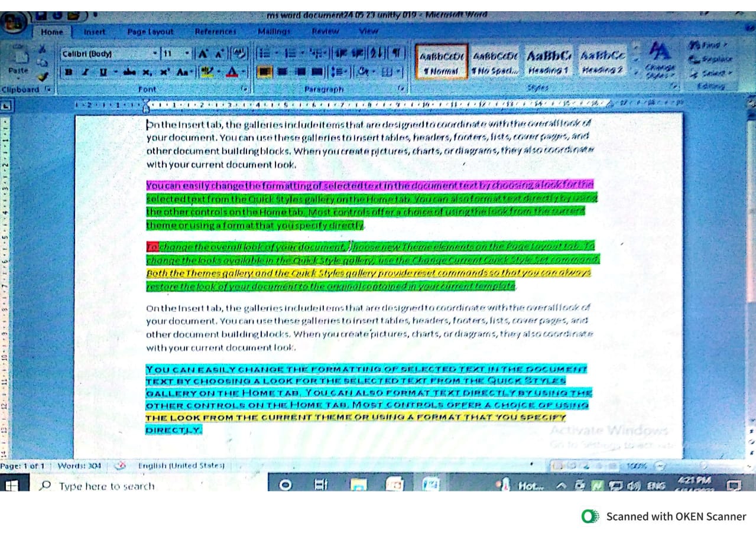This screenshot has width=756, height=534.
Task: Click the red font color button
Action: click(232, 72)
